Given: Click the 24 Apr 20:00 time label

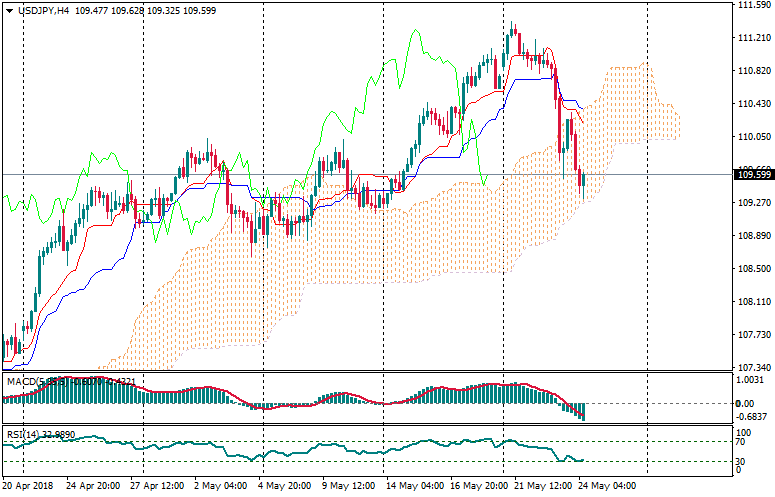Looking at the screenshot, I should click(95, 486).
